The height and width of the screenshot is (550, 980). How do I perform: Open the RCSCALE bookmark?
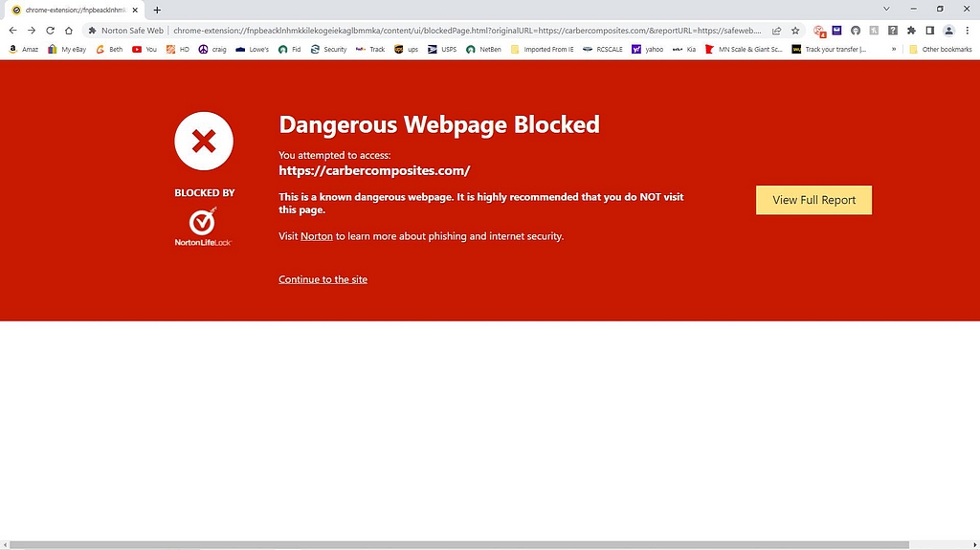tap(603, 49)
